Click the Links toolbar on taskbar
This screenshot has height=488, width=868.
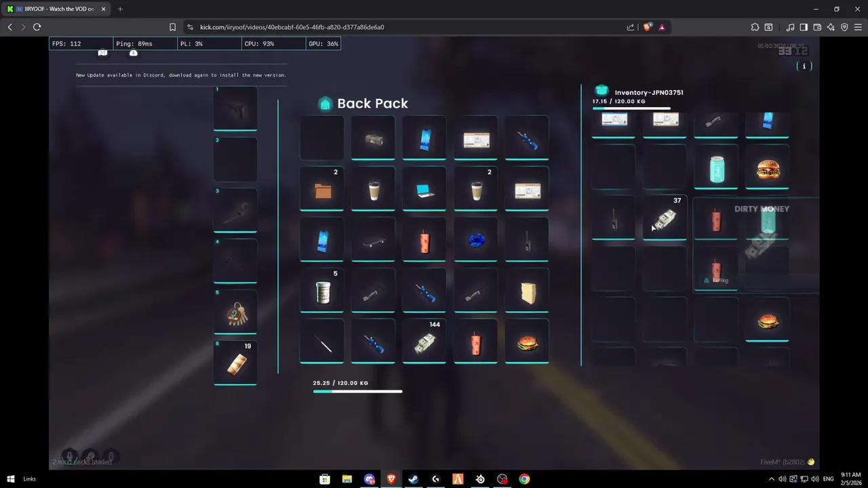coord(29,479)
